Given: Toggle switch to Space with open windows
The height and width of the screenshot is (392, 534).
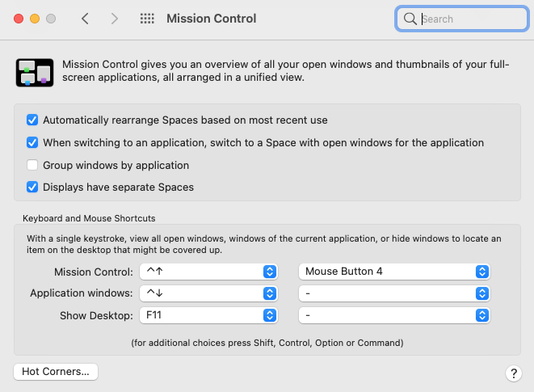Looking at the screenshot, I should click(32, 143).
